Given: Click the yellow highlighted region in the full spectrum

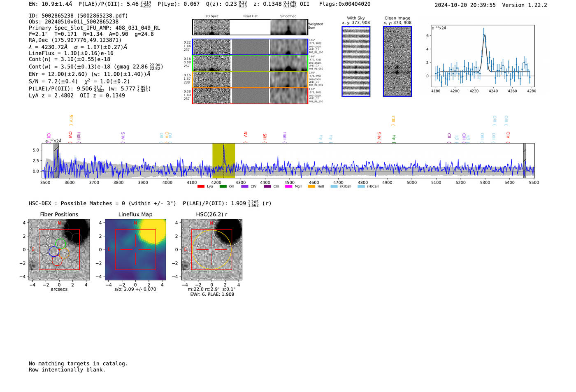Looking at the screenshot, I should pyautogui.click(x=223, y=160).
